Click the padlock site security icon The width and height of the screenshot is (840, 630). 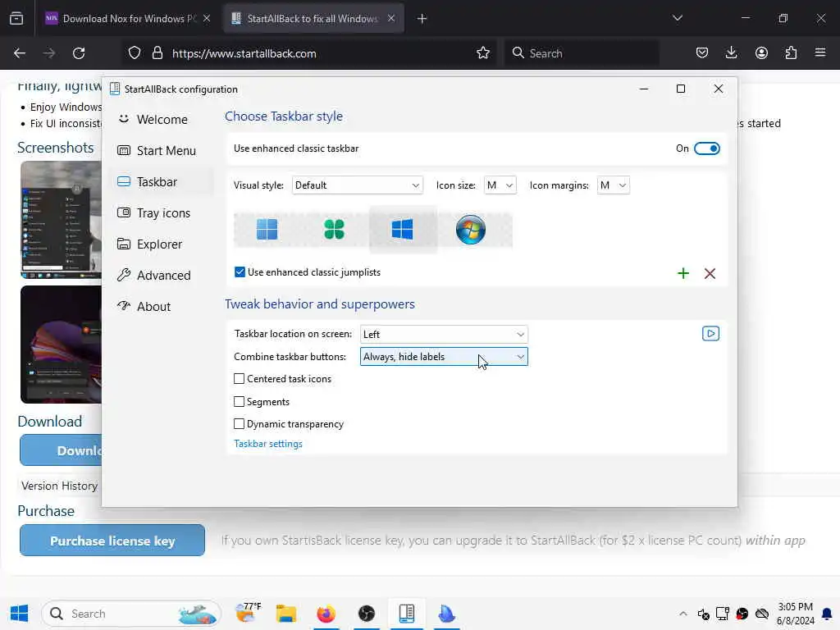157,53
